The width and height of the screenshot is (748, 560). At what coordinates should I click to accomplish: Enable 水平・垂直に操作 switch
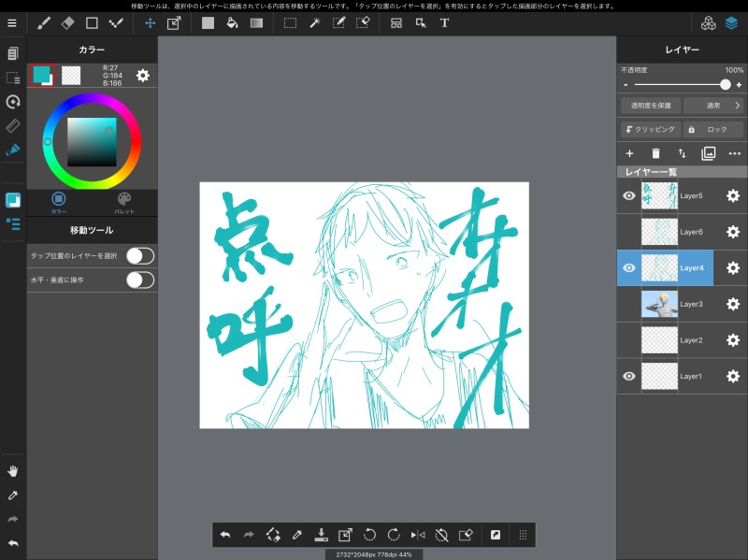coord(140,280)
